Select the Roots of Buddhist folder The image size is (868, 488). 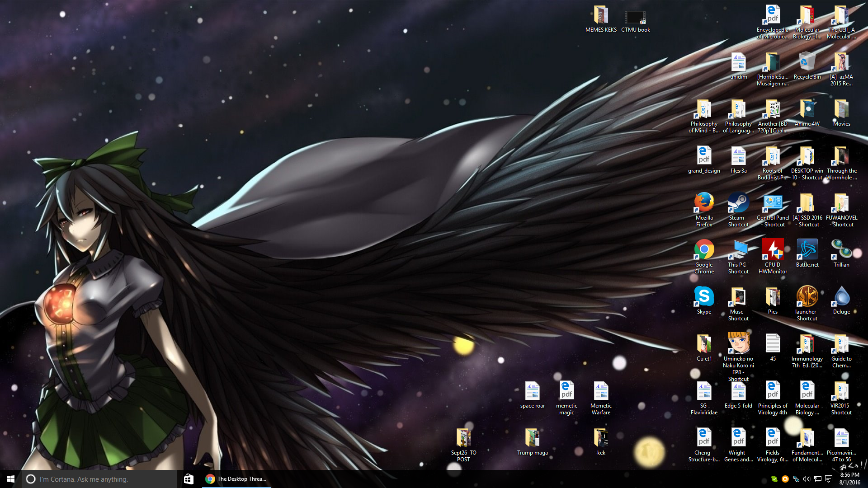tap(773, 163)
